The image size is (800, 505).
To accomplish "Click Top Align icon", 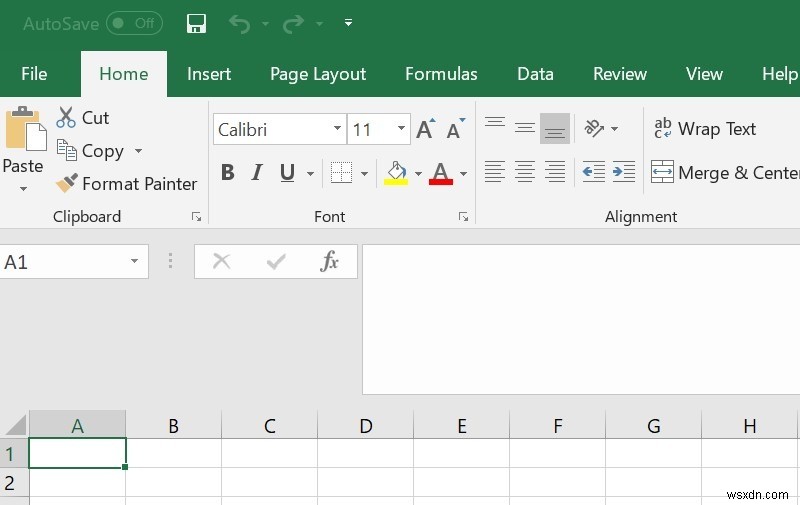I will pyautogui.click(x=495, y=122).
